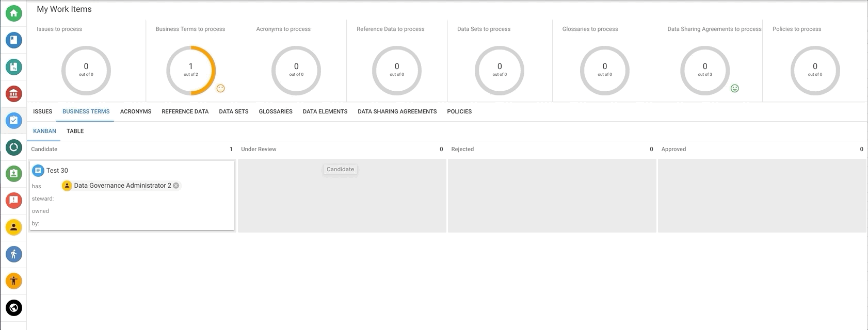Click the green smiley under Data Sharing Agreements
Screen dimensions: 868x330
pyautogui.click(x=735, y=88)
